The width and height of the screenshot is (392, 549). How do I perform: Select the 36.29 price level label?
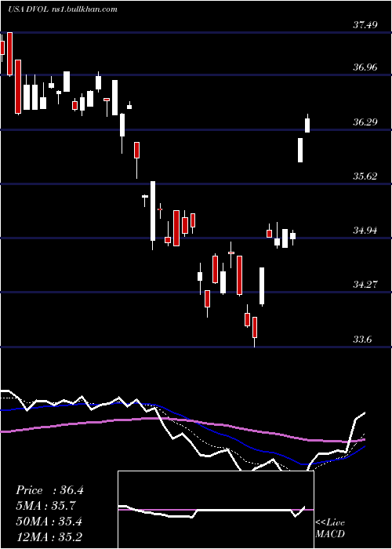(x=365, y=122)
